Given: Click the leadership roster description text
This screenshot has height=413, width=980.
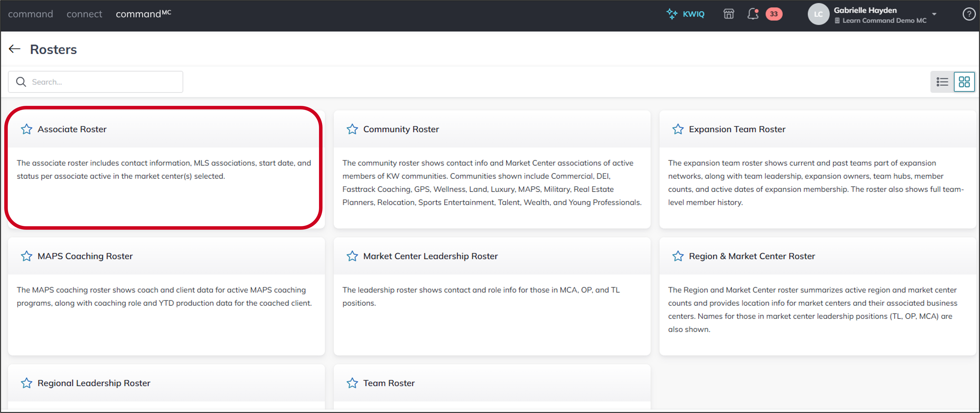Looking at the screenshot, I should point(481,297).
